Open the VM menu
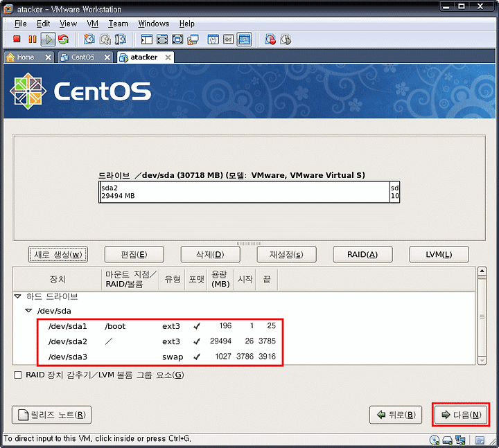 [x=93, y=24]
